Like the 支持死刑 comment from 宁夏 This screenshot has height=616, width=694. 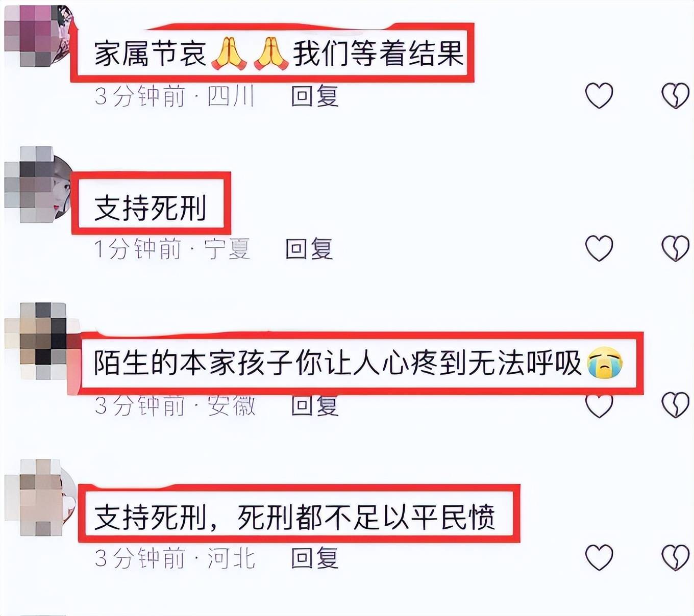(599, 248)
